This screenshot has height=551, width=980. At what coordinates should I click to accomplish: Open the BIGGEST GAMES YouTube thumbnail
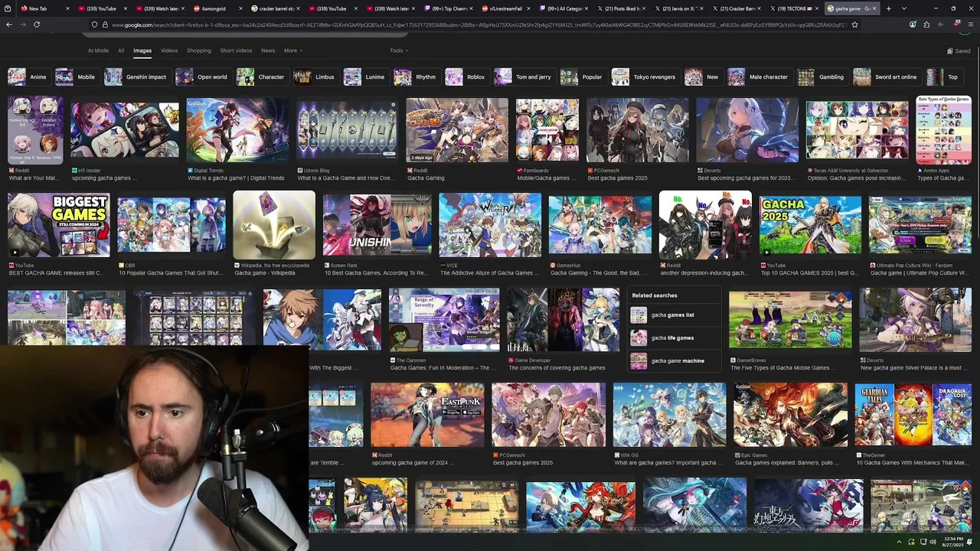[x=59, y=226]
